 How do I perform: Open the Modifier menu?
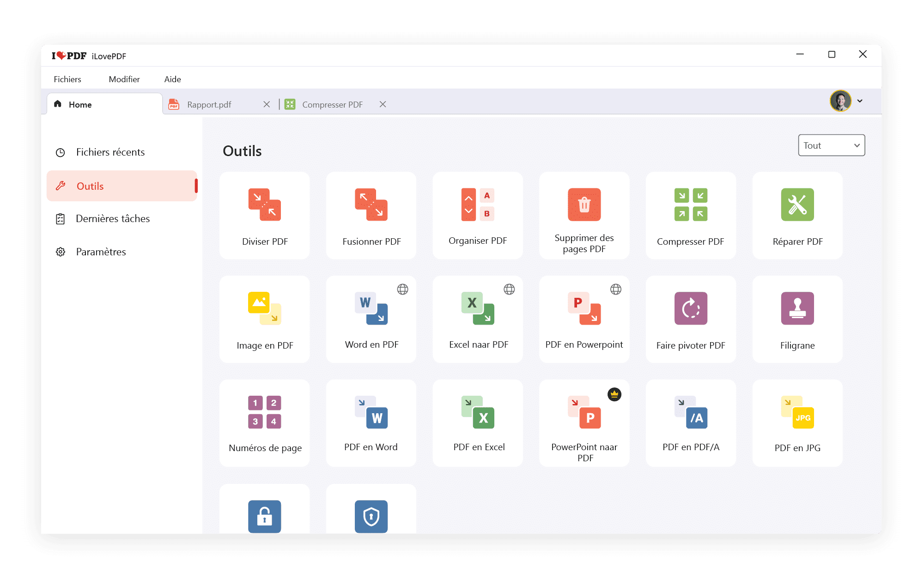[124, 78]
